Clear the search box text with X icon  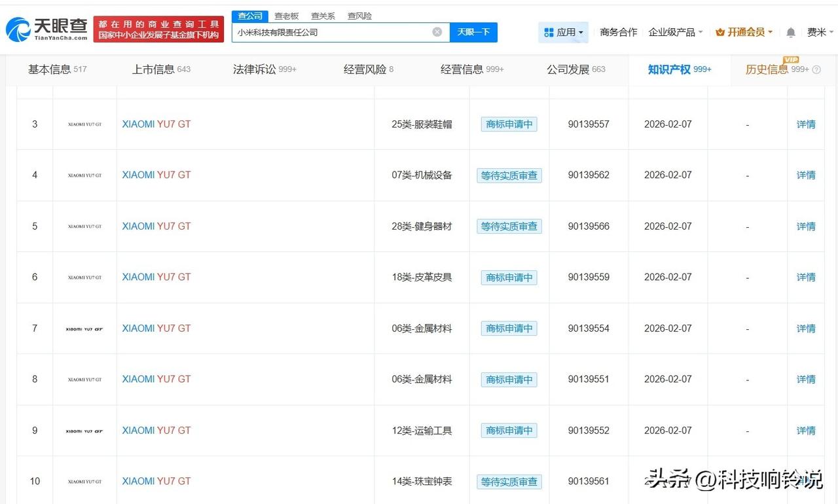coord(437,32)
